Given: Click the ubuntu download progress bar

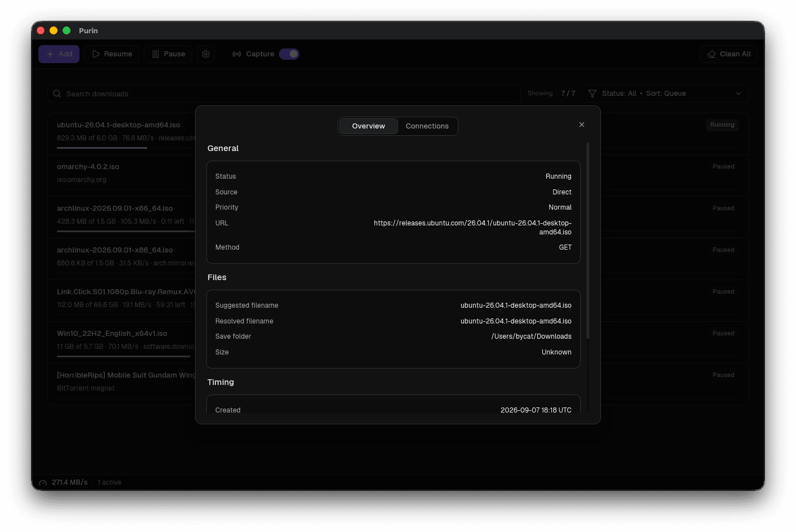Looking at the screenshot, I should pyautogui.click(x=102, y=148).
